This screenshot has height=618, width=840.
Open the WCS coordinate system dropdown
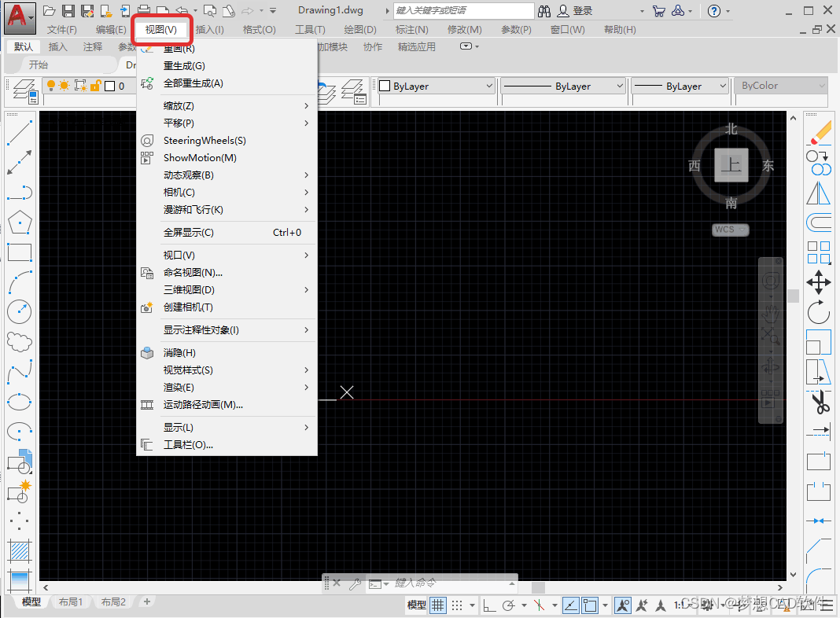[x=730, y=230]
